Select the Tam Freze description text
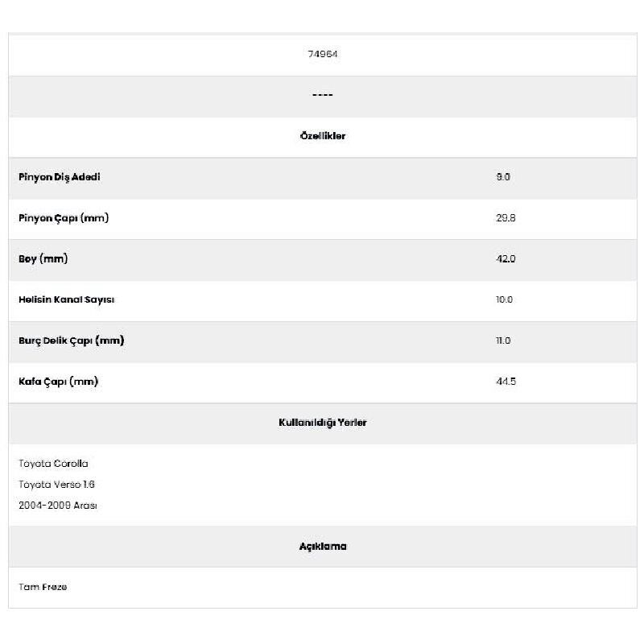Image resolution: width=644 pixels, height=644 pixels. tap(43, 588)
